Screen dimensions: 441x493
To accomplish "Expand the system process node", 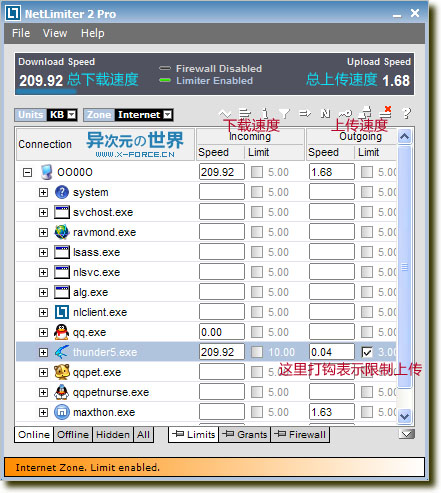I will 43,192.
